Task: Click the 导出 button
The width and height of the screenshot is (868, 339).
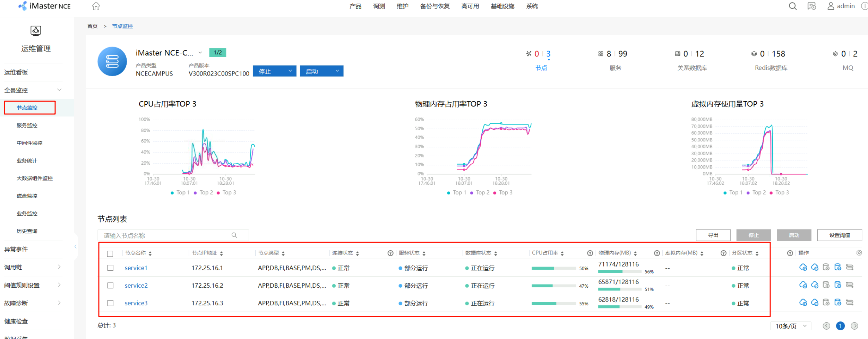Action: (713, 235)
